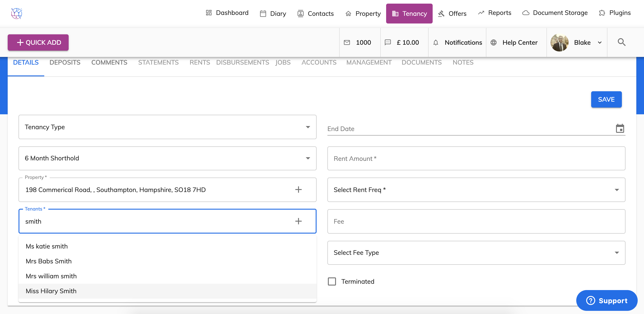Open the Select Rent Freq dropdown

[x=476, y=190]
